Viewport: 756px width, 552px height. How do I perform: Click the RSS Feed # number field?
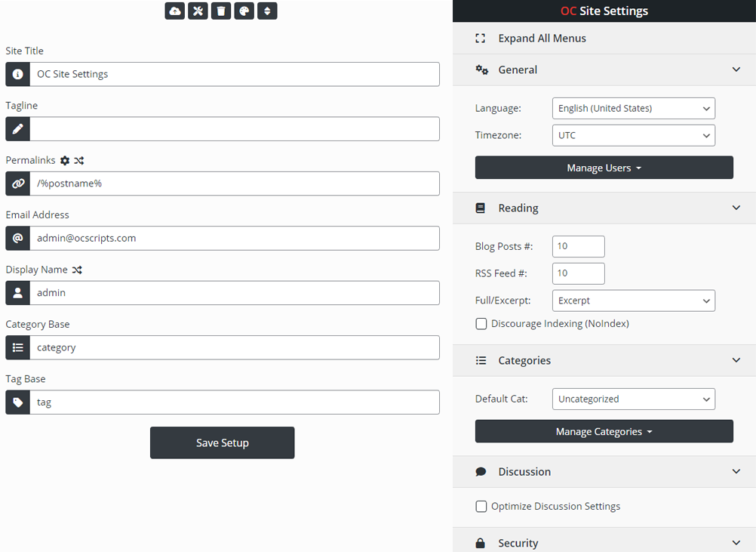(x=579, y=273)
